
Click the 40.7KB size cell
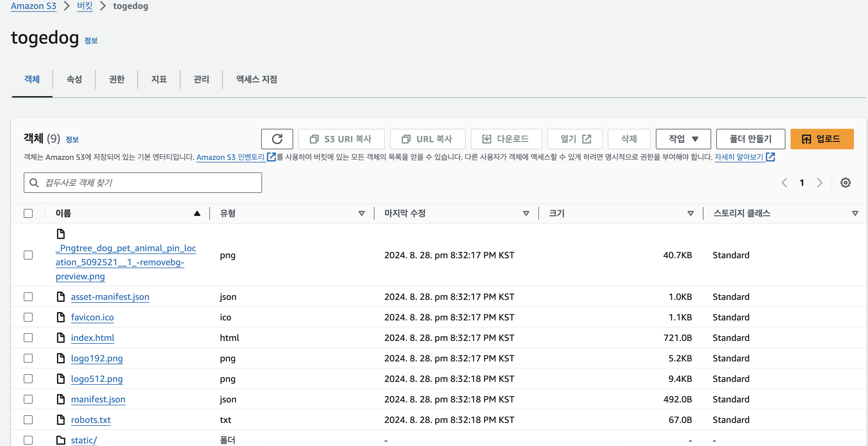pos(677,255)
